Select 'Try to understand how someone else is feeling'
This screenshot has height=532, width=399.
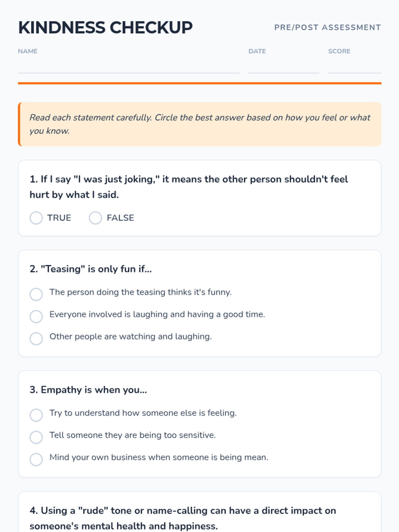click(36, 415)
